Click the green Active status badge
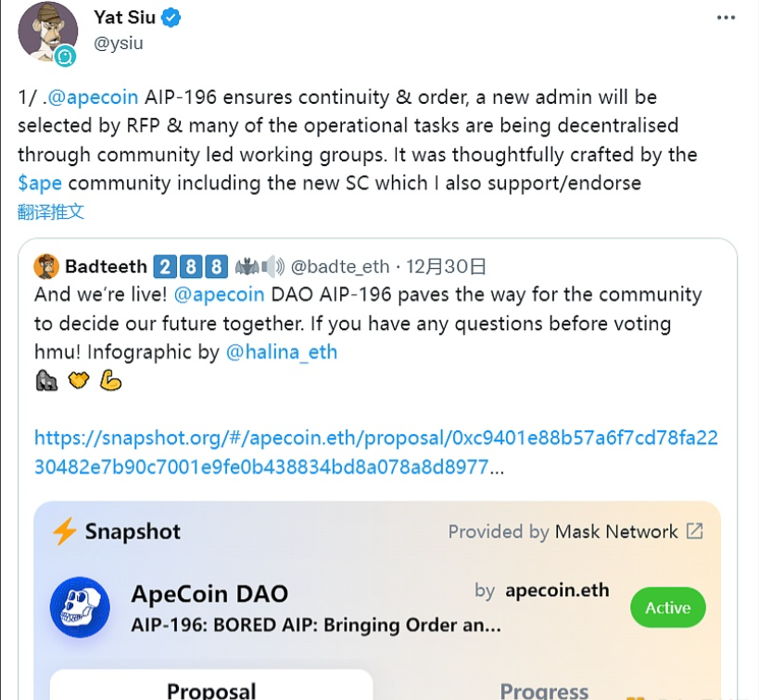 667,608
